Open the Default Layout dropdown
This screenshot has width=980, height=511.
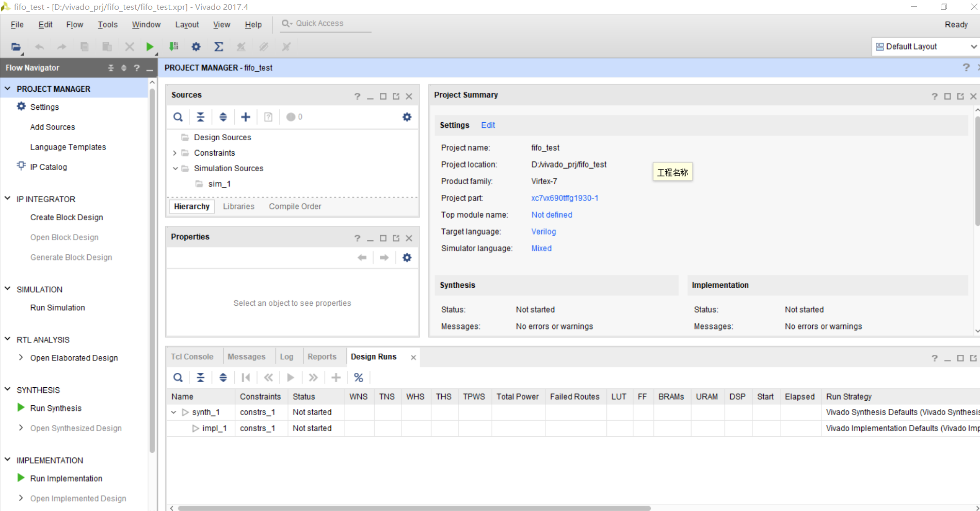tap(925, 46)
